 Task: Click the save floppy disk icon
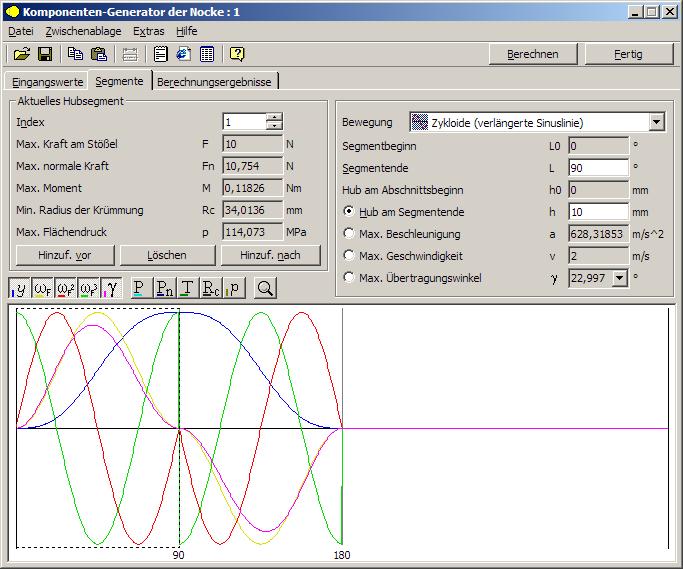pyautogui.click(x=44, y=54)
